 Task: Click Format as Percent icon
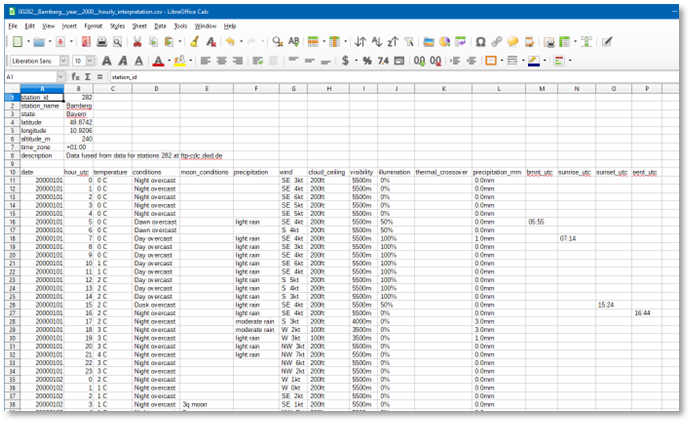pyautogui.click(x=368, y=60)
